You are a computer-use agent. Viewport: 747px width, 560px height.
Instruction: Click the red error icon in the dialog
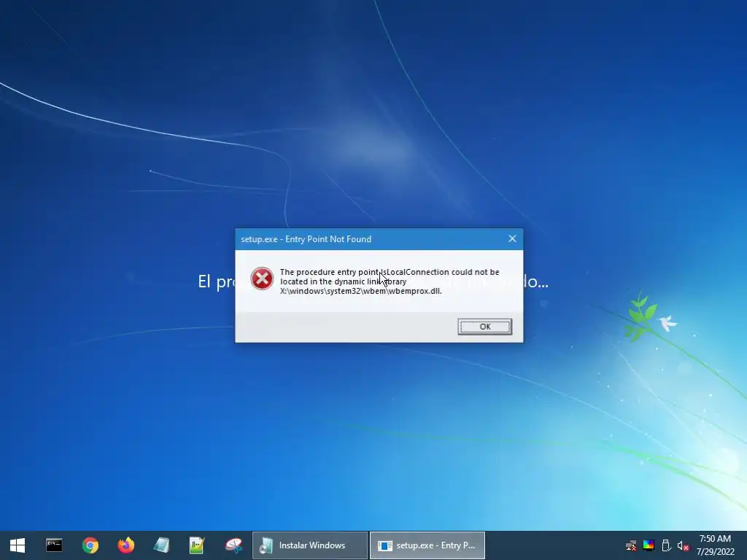click(x=262, y=279)
